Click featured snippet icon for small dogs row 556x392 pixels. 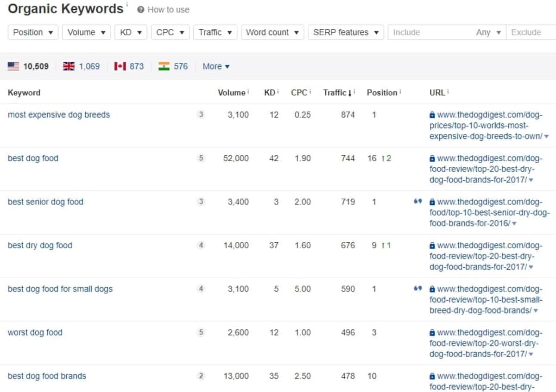417,289
